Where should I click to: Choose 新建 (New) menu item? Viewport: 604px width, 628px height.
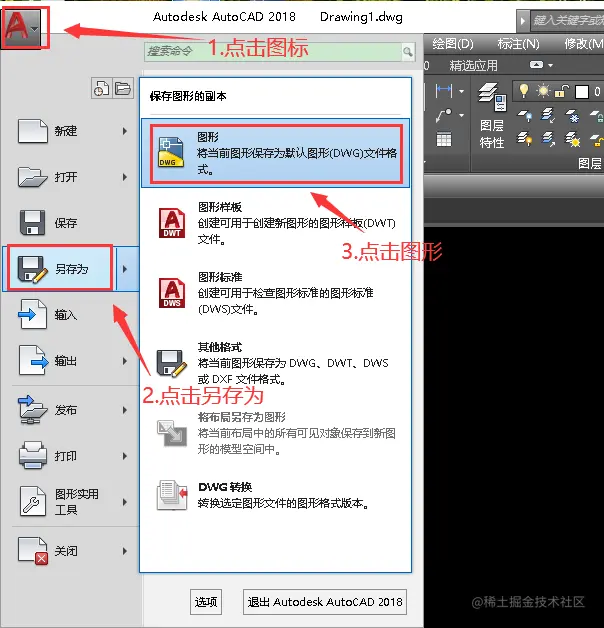(70, 131)
